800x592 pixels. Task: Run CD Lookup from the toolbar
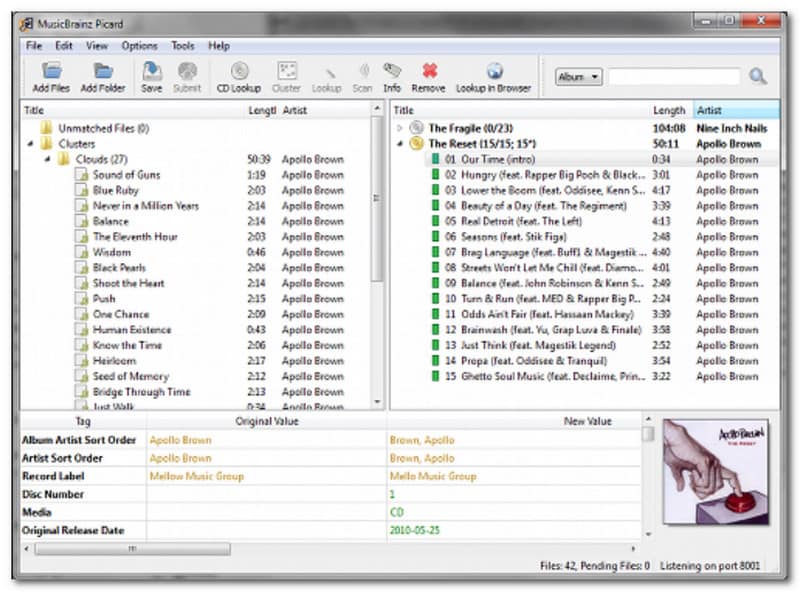[x=239, y=71]
